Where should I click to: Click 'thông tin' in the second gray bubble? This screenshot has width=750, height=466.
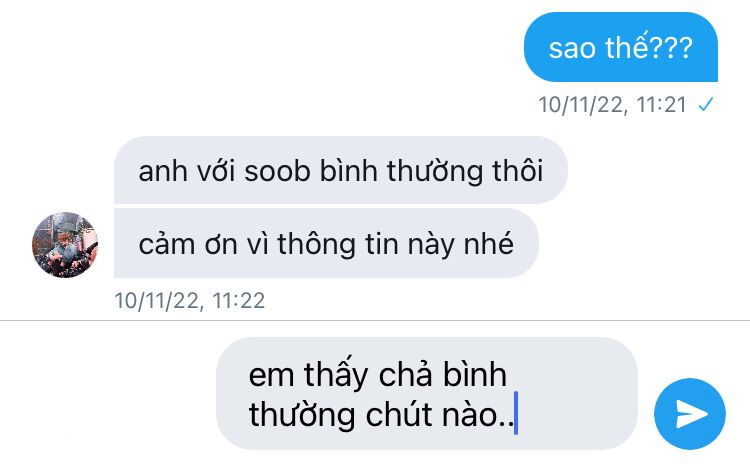pyautogui.click(x=338, y=244)
